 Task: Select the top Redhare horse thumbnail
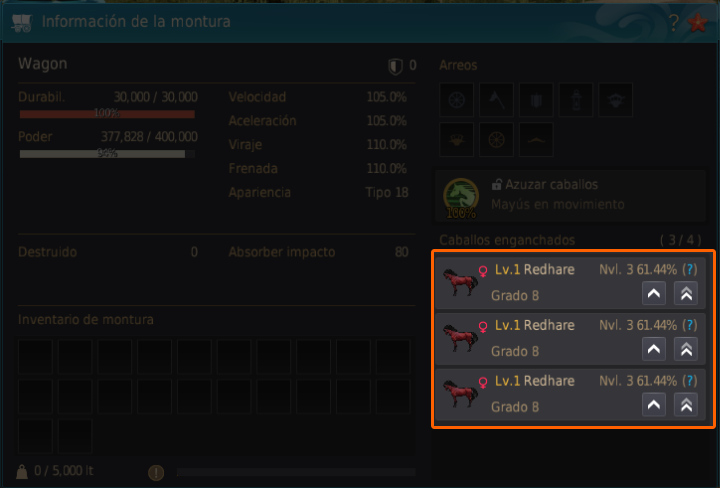pos(460,282)
